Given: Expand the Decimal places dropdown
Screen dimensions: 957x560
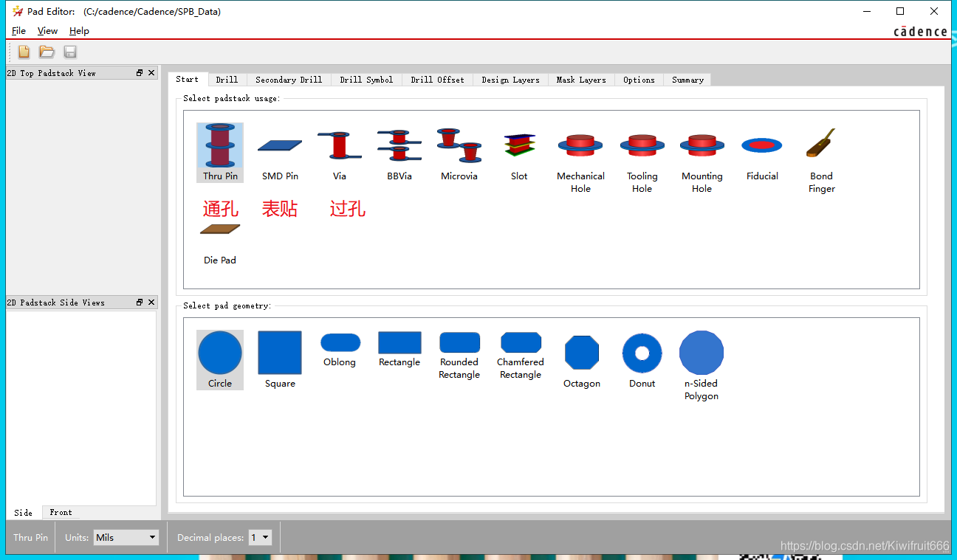Looking at the screenshot, I should click(x=260, y=538).
